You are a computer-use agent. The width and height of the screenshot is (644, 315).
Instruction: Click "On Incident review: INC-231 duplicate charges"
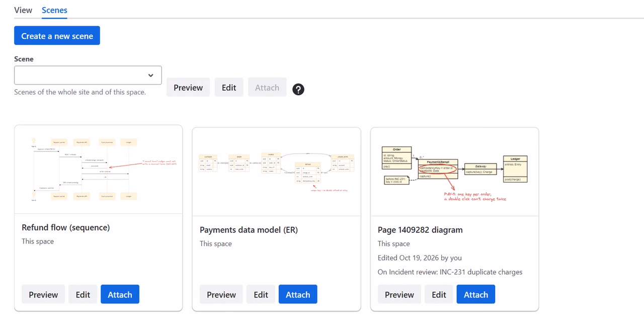click(450, 272)
